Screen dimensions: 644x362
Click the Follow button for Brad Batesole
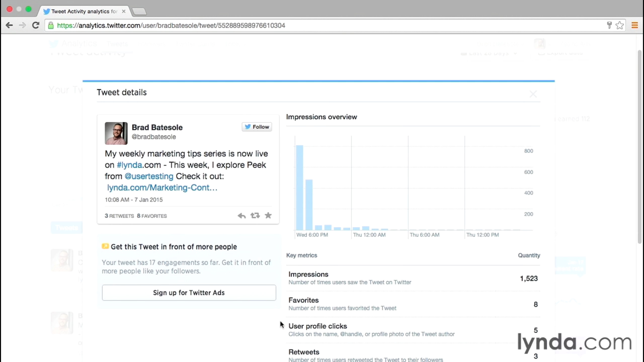click(257, 127)
